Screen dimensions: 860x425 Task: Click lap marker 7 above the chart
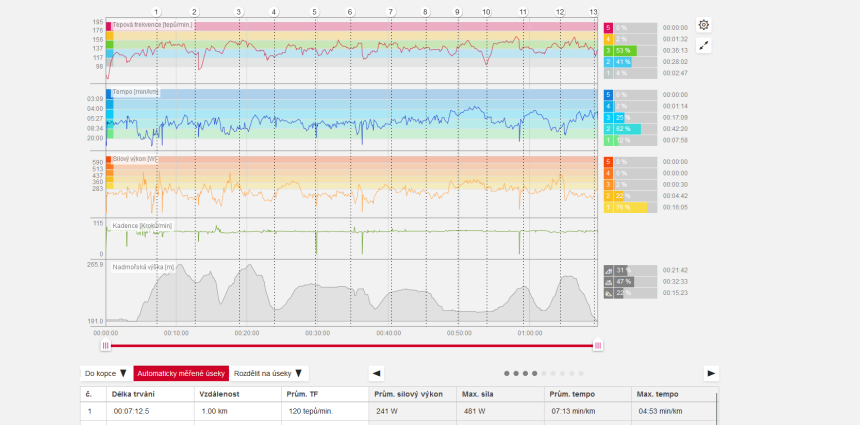click(391, 12)
